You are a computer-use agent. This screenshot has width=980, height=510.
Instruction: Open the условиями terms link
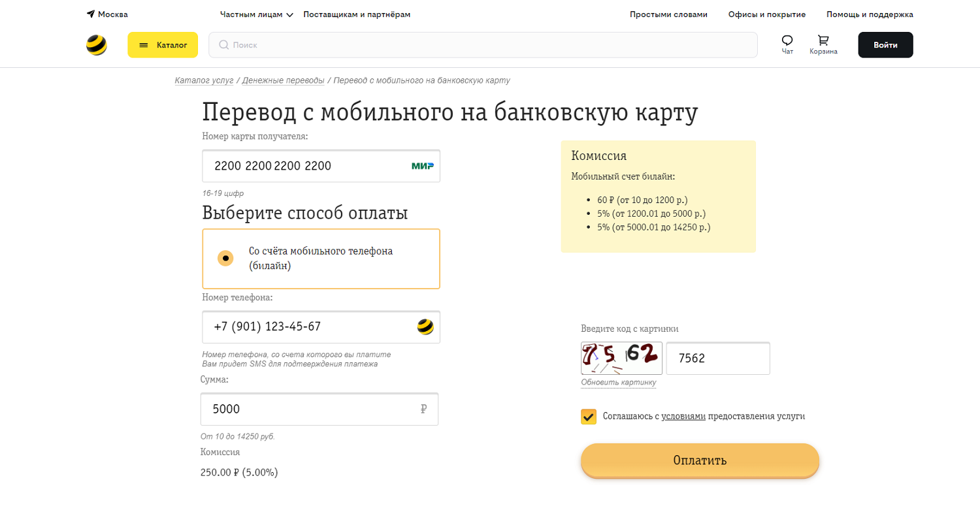click(x=683, y=416)
